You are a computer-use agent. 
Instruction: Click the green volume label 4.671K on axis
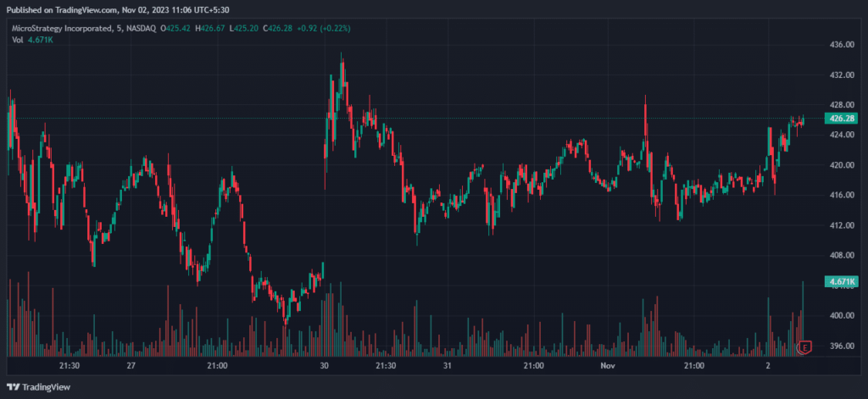[842, 281]
